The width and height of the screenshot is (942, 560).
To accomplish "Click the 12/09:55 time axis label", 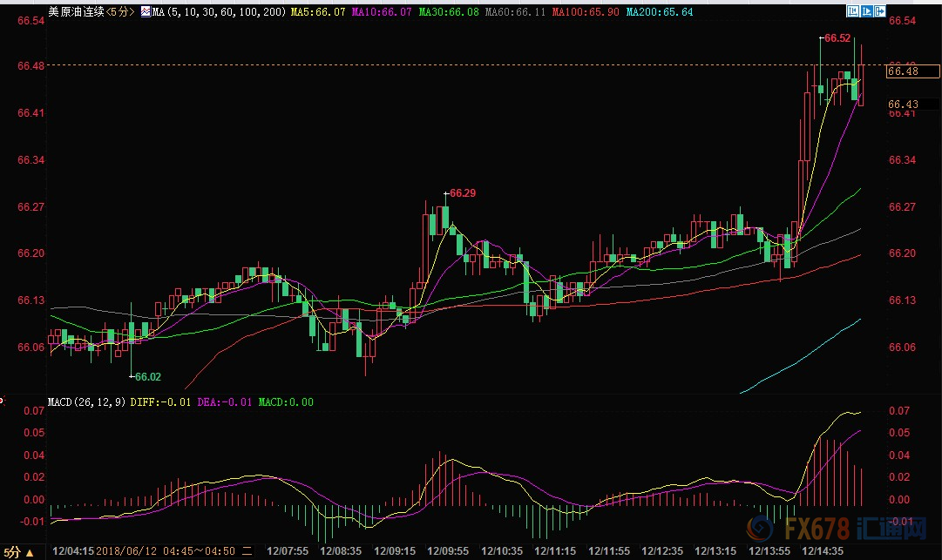I will tap(447, 551).
